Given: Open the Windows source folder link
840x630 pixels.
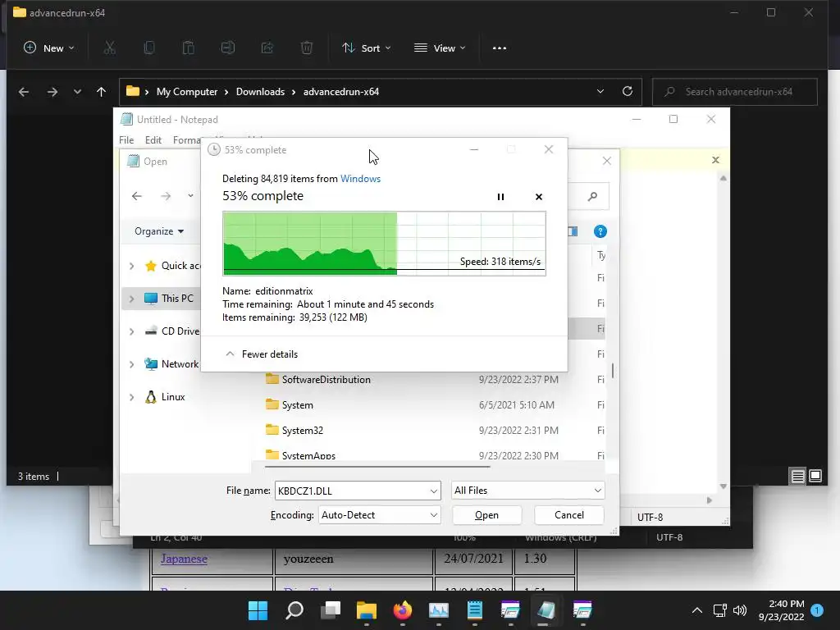Looking at the screenshot, I should click(x=361, y=179).
